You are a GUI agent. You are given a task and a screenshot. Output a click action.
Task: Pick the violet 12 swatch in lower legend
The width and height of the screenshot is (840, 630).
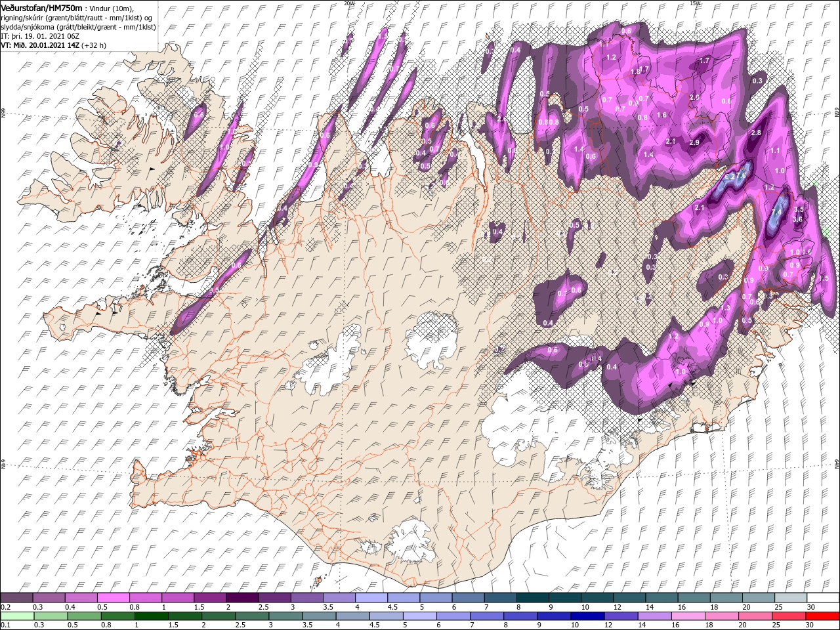[620, 616]
